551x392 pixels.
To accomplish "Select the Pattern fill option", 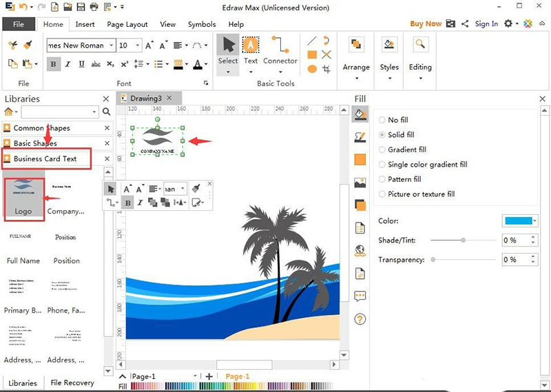I will click(x=382, y=179).
